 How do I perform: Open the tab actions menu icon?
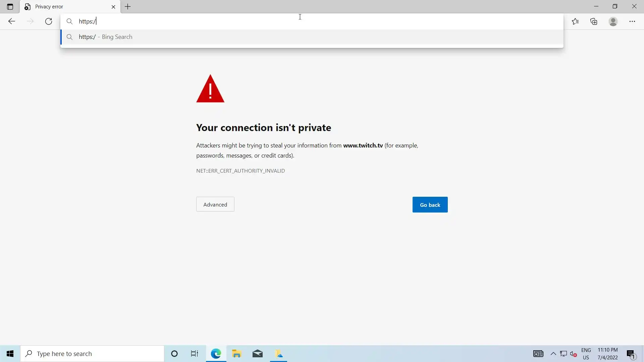click(x=10, y=7)
